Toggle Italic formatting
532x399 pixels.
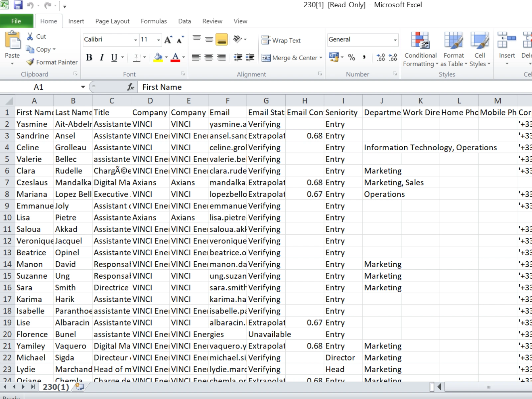[101, 58]
